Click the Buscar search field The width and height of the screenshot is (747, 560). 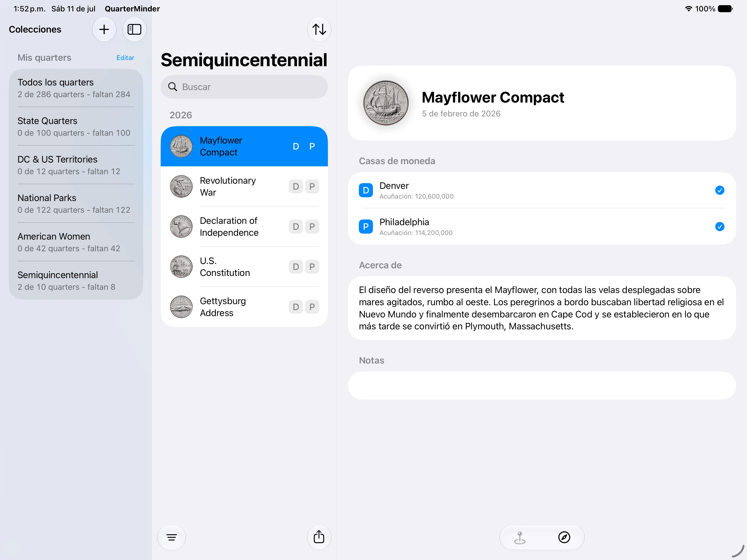(x=244, y=87)
